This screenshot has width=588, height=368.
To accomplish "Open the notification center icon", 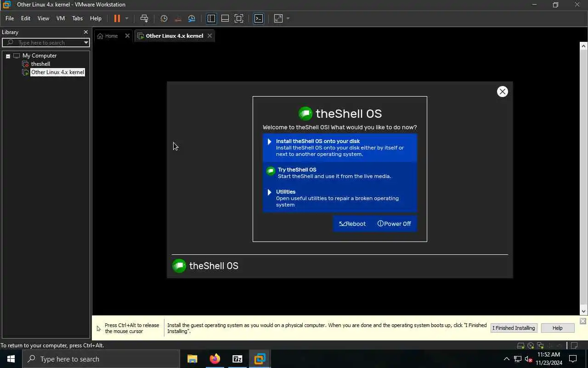I will pyautogui.click(x=573, y=359).
